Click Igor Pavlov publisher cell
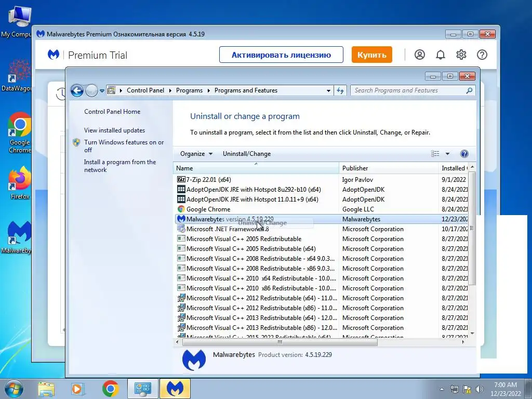Viewport: 532px width, 399px height. pyautogui.click(x=357, y=179)
